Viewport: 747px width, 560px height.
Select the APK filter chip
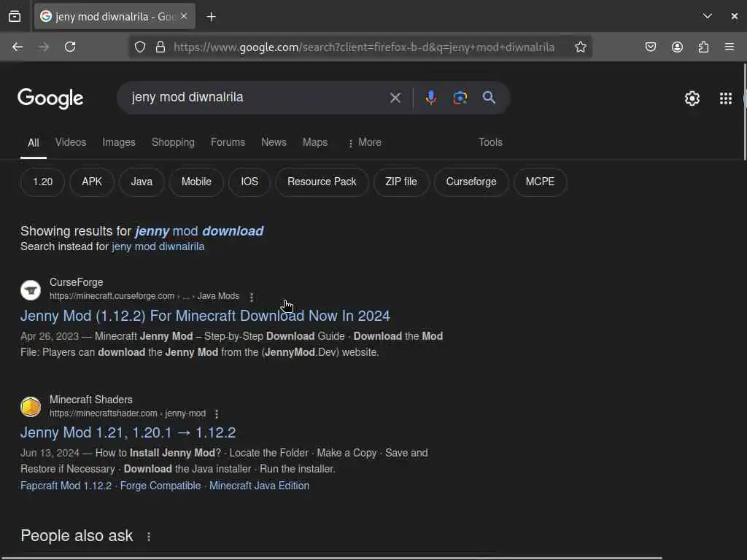pos(91,182)
